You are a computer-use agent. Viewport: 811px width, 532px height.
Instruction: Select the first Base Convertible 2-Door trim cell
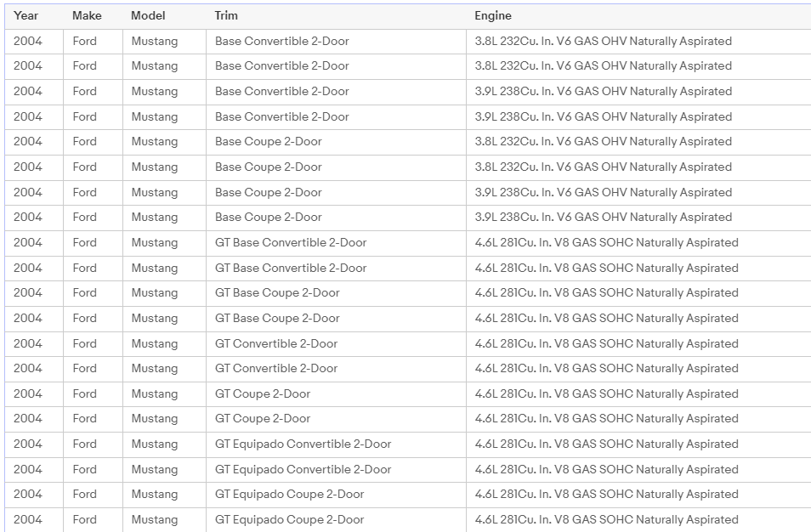(281, 41)
